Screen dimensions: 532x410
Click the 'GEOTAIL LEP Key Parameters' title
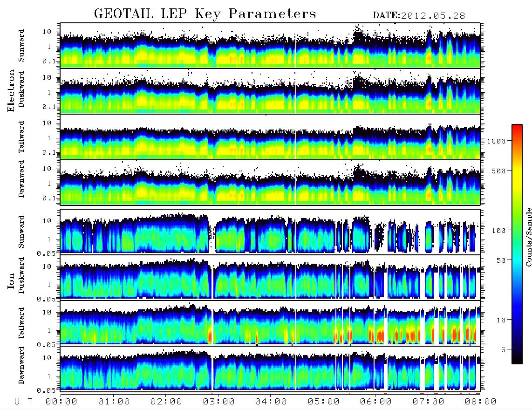pos(205,14)
